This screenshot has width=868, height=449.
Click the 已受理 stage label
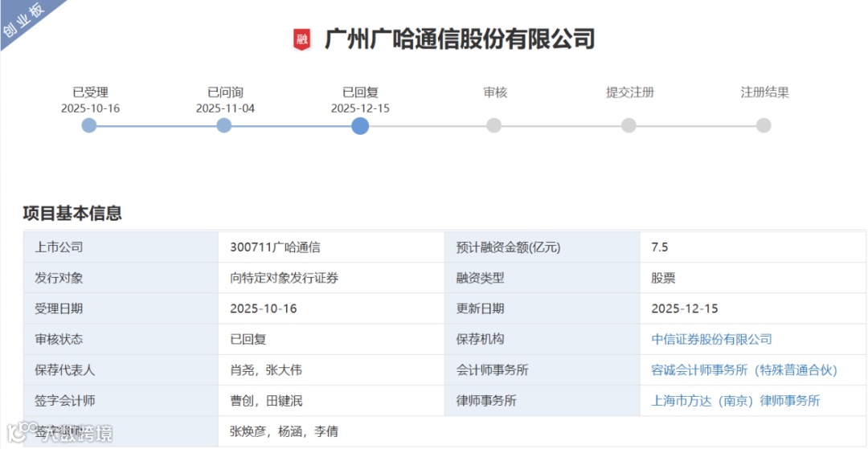click(90, 92)
